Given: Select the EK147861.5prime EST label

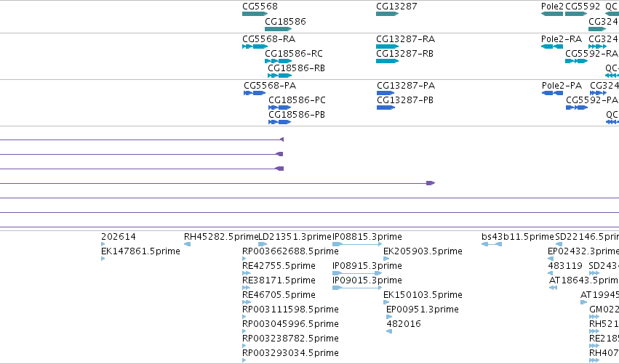Looking at the screenshot, I should pos(140,251).
